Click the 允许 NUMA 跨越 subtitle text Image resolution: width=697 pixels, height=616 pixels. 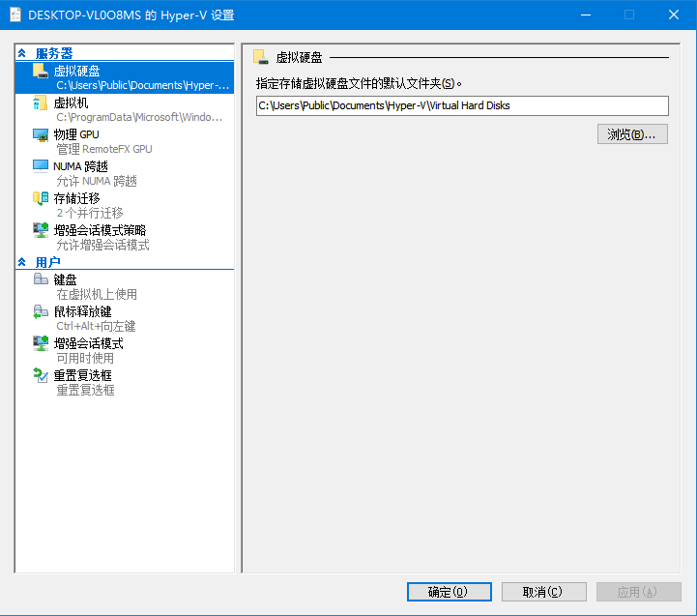pyautogui.click(x=97, y=181)
